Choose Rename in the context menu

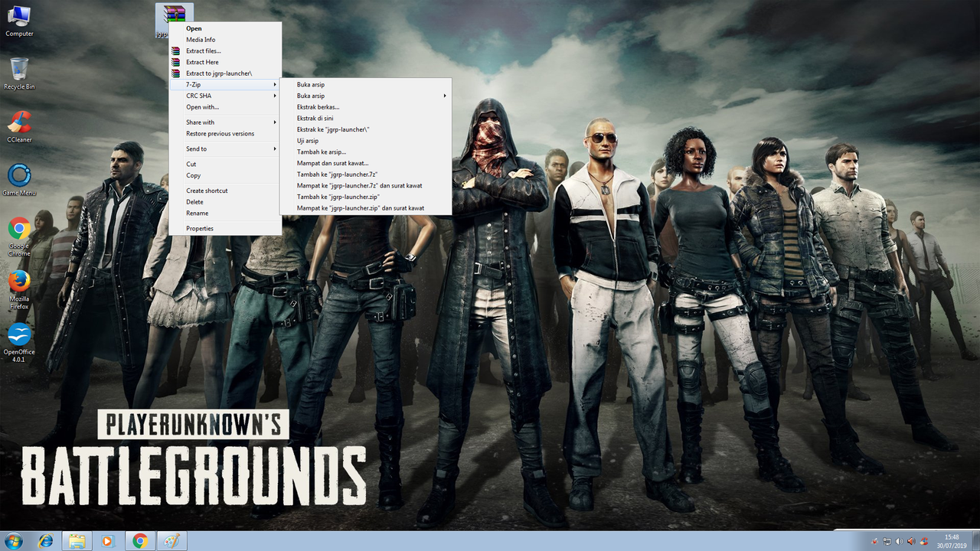225,213
